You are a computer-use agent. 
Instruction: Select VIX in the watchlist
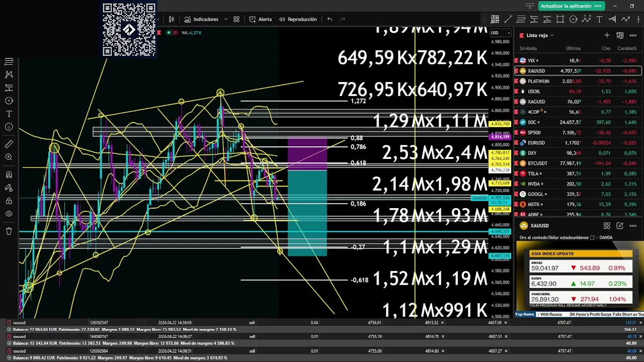coord(578,60)
